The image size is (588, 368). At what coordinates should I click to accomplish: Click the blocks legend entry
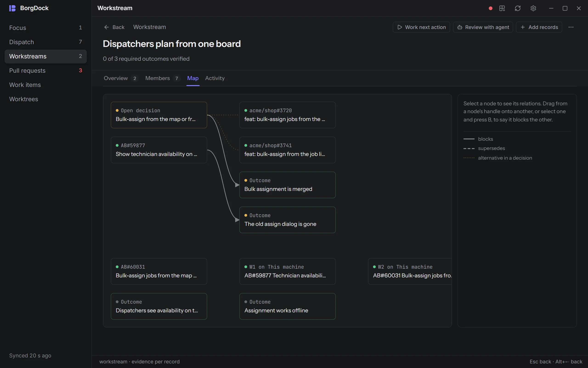tap(478, 139)
